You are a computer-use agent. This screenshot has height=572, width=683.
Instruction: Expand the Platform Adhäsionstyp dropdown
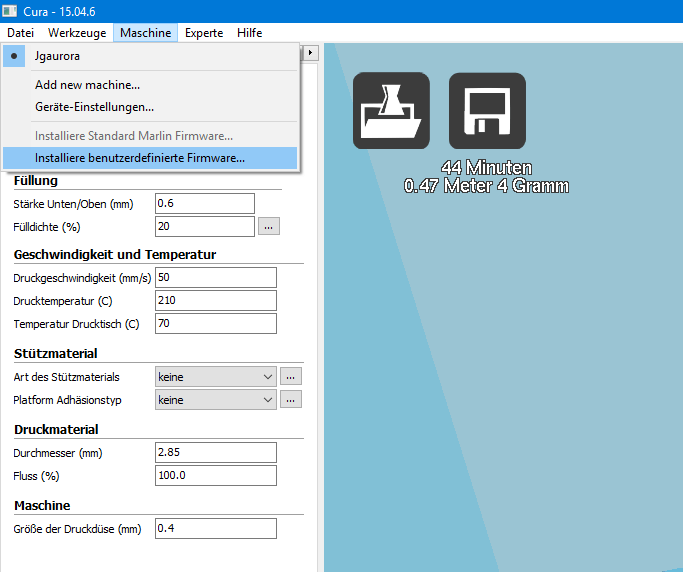pyautogui.click(x=216, y=400)
